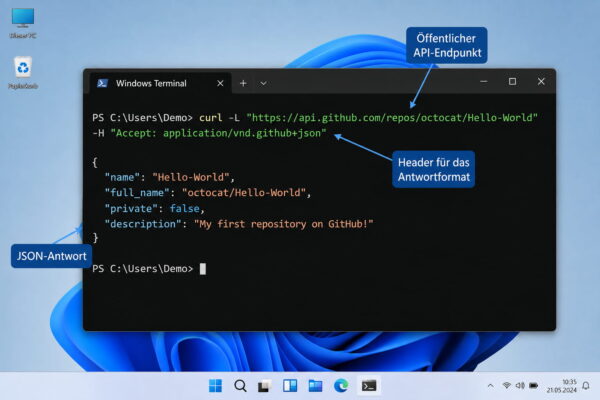Viewport: 600px width, 400px height.
Task: Open the volume speaker icon
Action: pyautogui.click(x=520, y=385)
